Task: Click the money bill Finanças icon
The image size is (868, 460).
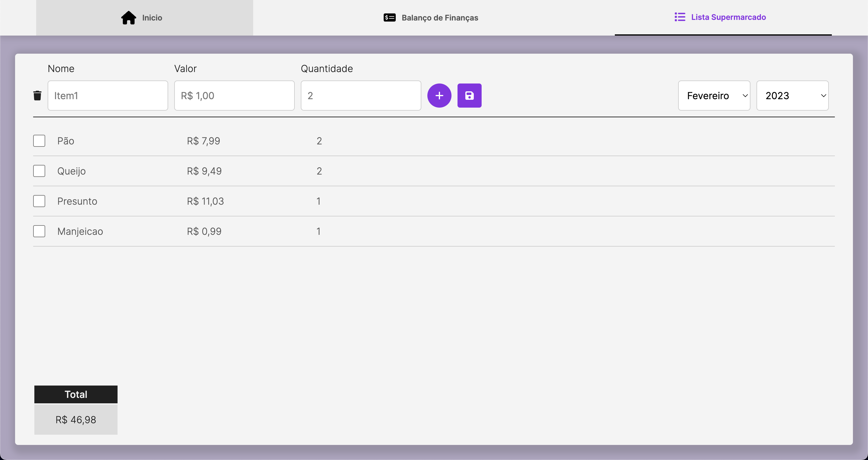Action: pyautogui.click(x=389, y=17)
